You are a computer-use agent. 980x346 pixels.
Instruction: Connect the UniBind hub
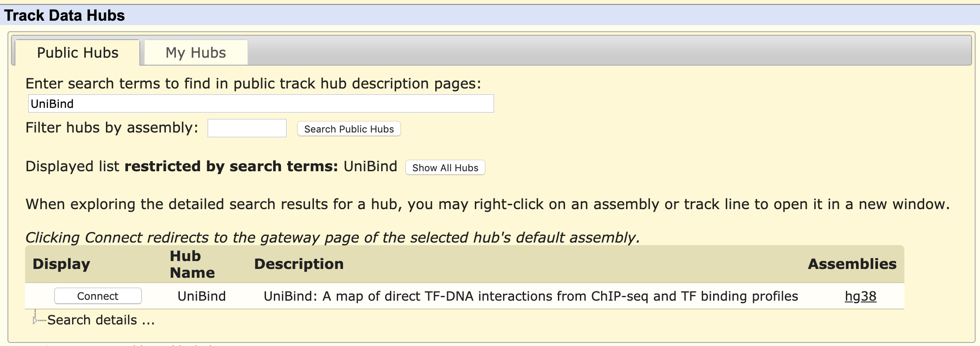98,296
